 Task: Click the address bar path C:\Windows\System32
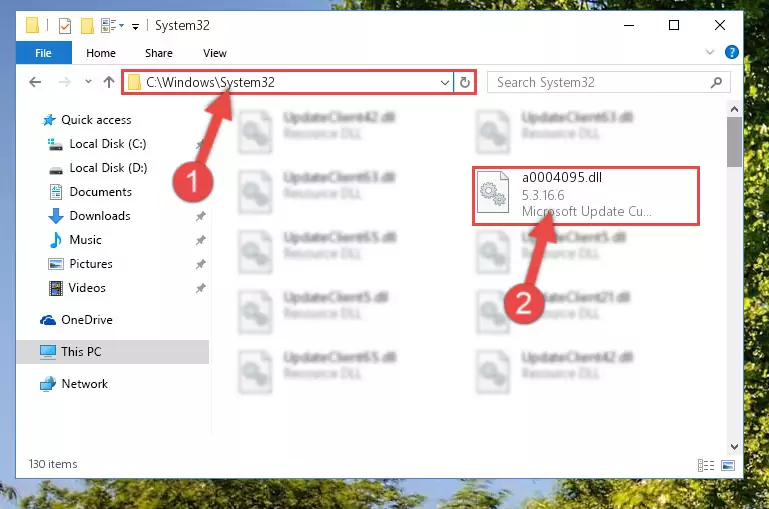tap(210, 82)
